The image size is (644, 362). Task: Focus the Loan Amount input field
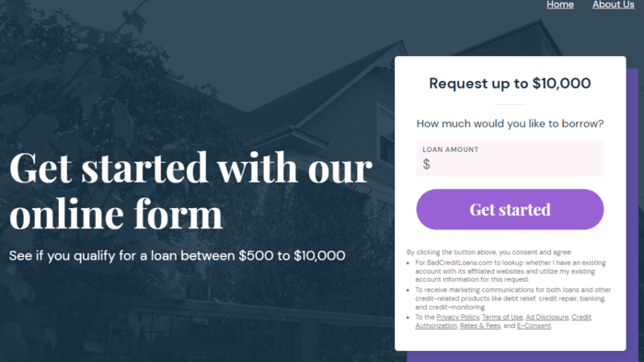click(510, 158)
